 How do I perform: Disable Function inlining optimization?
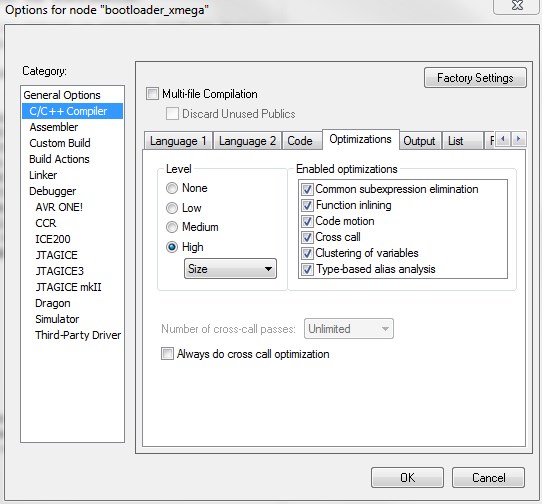[x=307, y=205]
